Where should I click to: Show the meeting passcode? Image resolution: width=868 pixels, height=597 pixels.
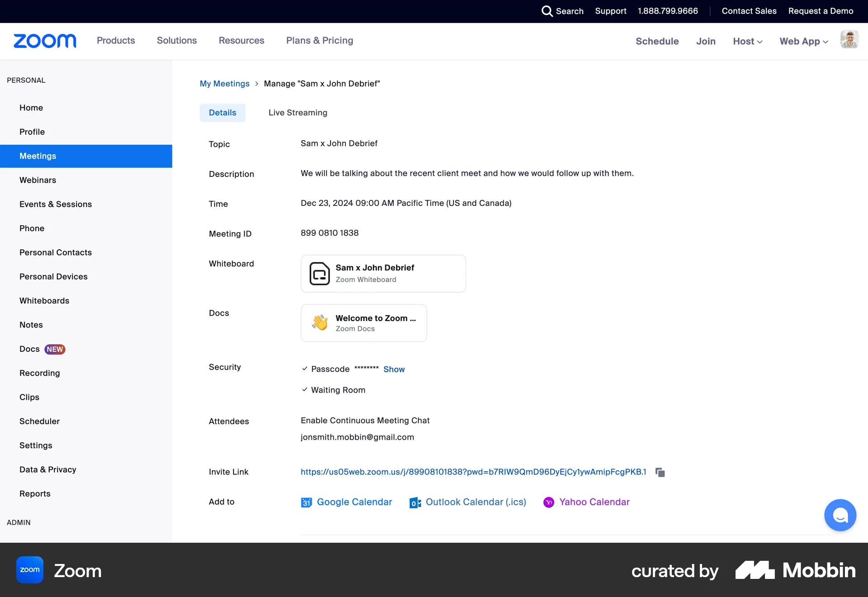pyautogui.click(x=394, y=370)
